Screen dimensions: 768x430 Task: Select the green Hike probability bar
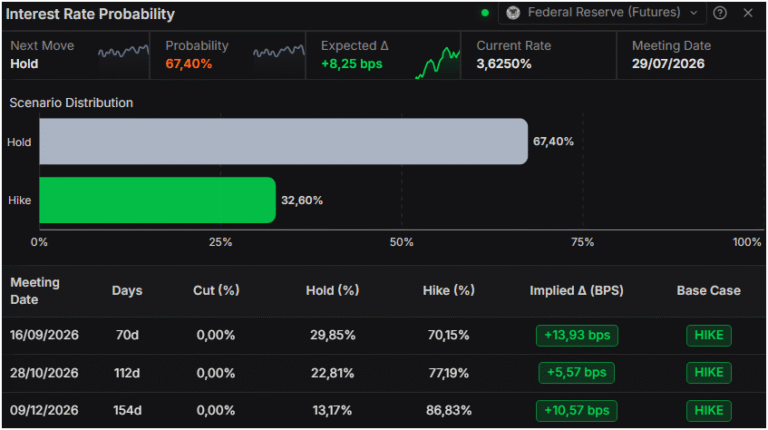(x=157, y=200)
